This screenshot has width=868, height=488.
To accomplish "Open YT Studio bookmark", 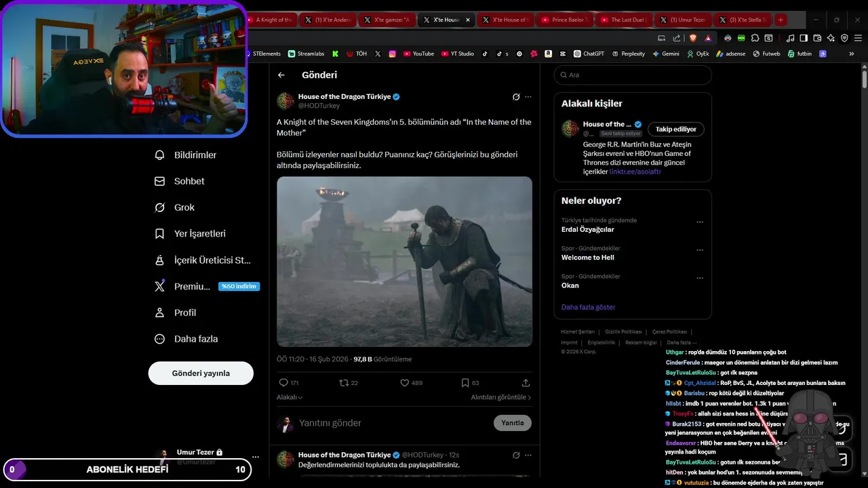I will pos(458,54).
